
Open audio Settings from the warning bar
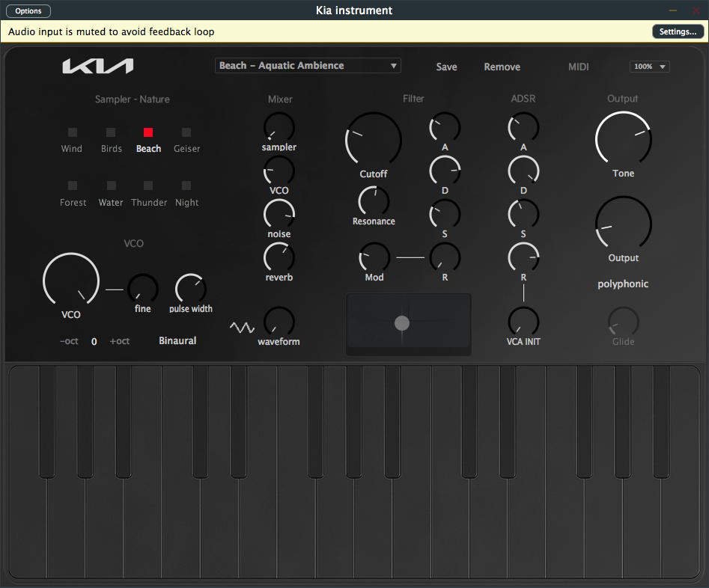tap(678, 31)
